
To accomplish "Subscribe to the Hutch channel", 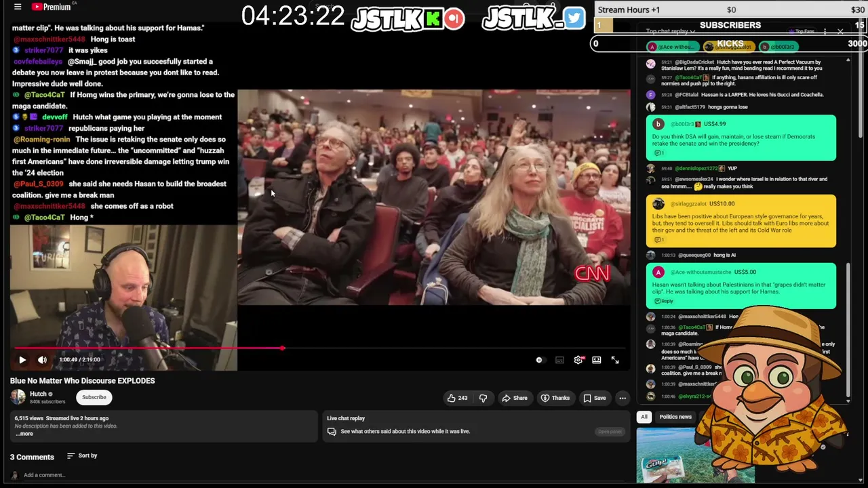I will [94, 397].
